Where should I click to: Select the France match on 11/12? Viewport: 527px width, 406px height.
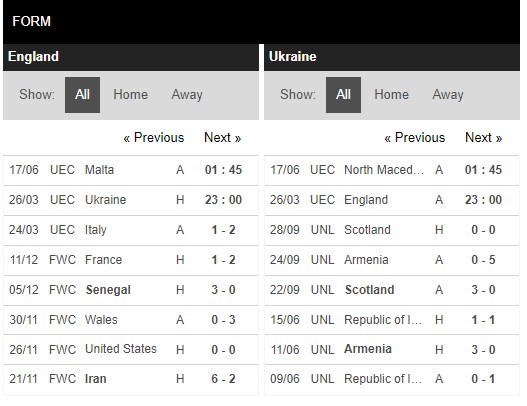131,260
